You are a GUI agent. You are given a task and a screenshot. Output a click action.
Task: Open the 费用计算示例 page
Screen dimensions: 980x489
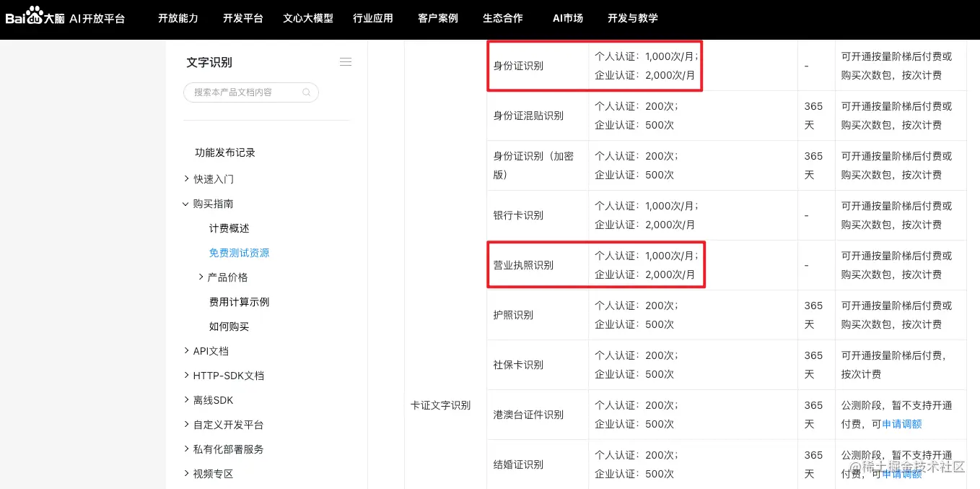pyautogui.click(x=240, y=302)
